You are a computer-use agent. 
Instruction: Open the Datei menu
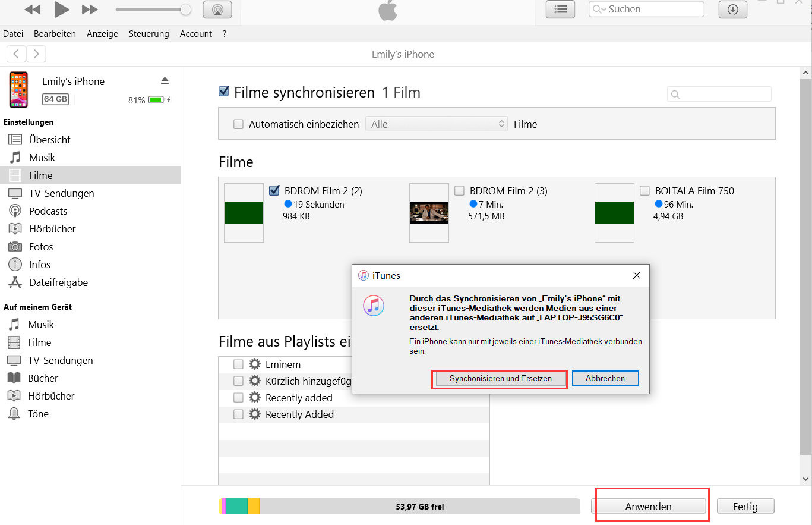click(13, 34)
